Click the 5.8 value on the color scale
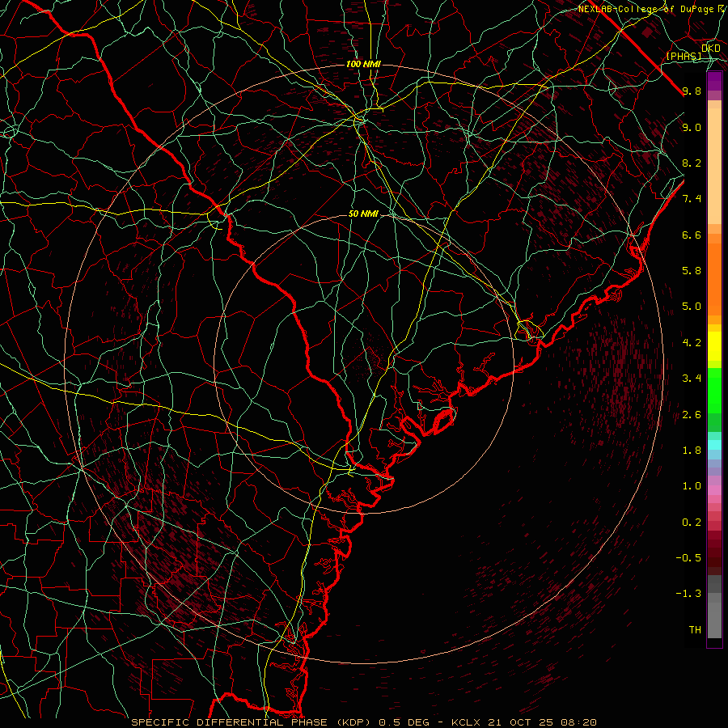Viewport: 728px width, 728px height. point(692,271)
